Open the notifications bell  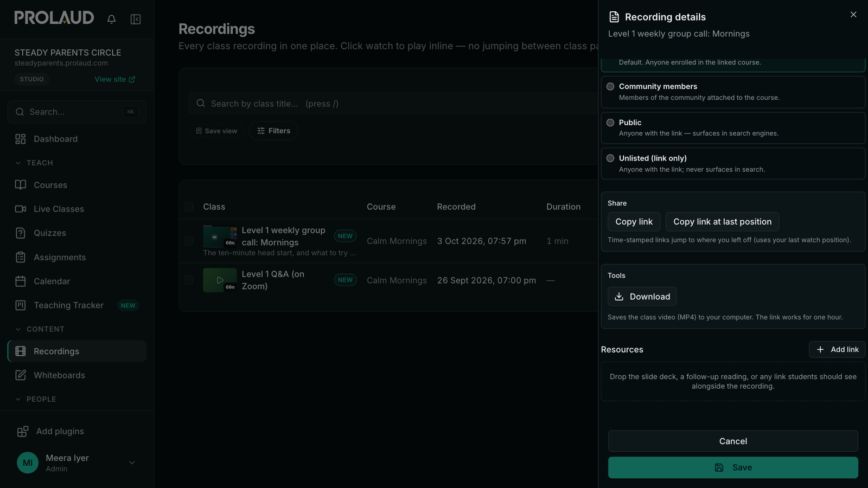point(111,19)
